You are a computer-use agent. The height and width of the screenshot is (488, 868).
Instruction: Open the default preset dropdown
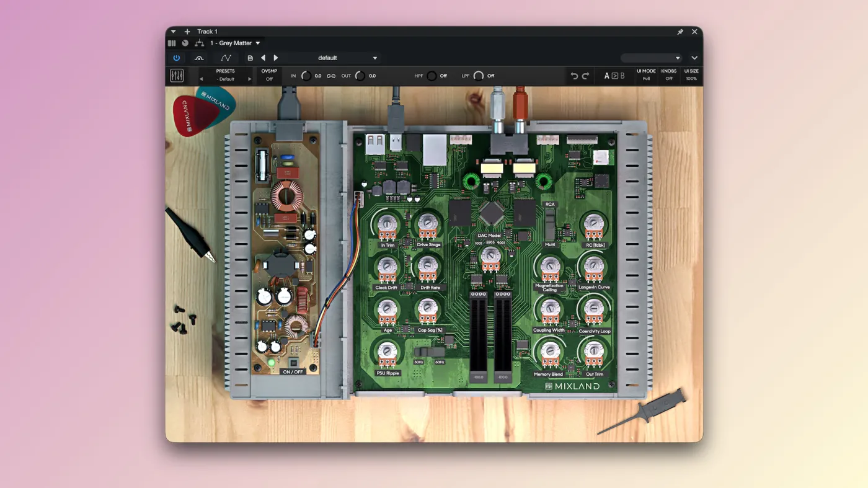click(346, 58)
